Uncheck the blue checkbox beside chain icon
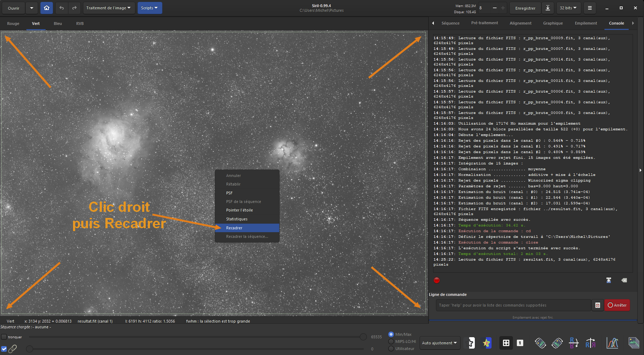The image size is (644, 355). tap(4, 349)
